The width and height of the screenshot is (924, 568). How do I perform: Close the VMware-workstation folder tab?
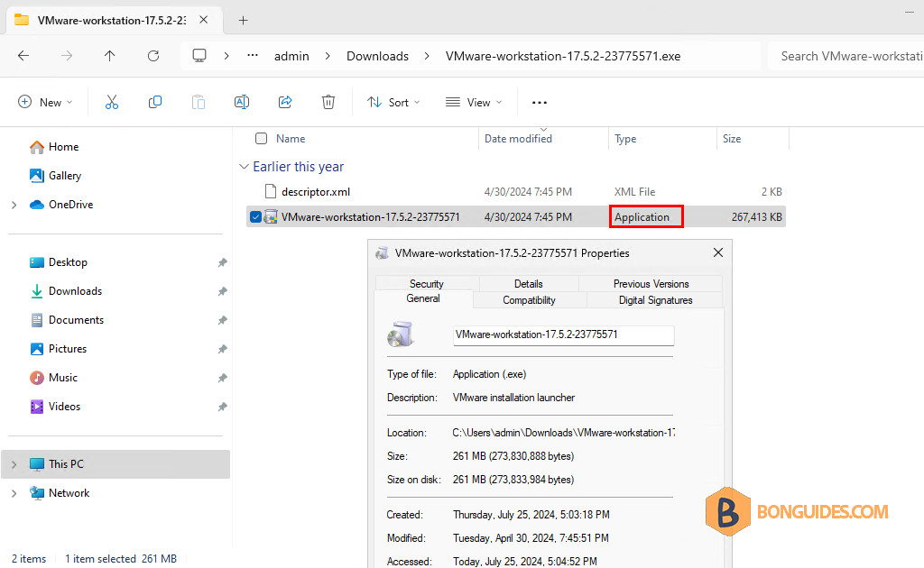pos(203,20)
